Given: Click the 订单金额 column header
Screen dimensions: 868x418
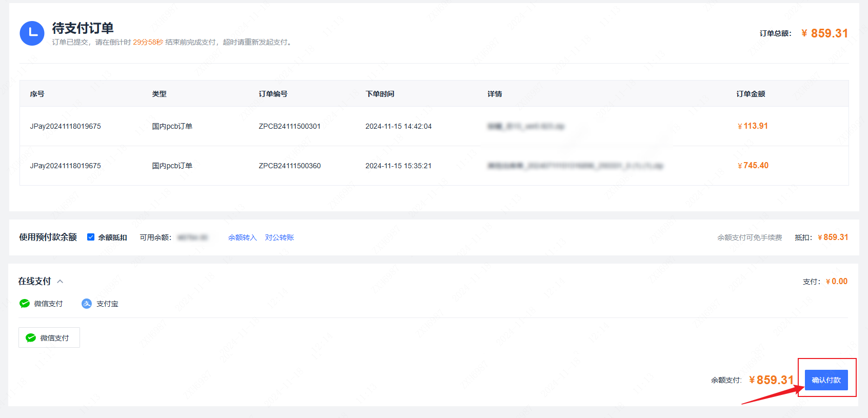Looking at the screenshot, I should coord(751,94).
